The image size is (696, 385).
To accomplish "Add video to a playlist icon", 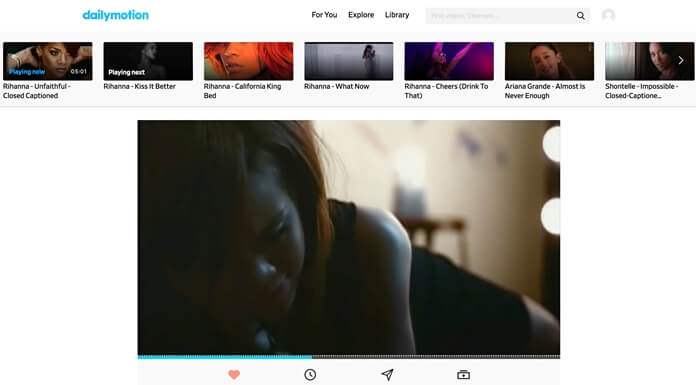I will click(463, 375).
